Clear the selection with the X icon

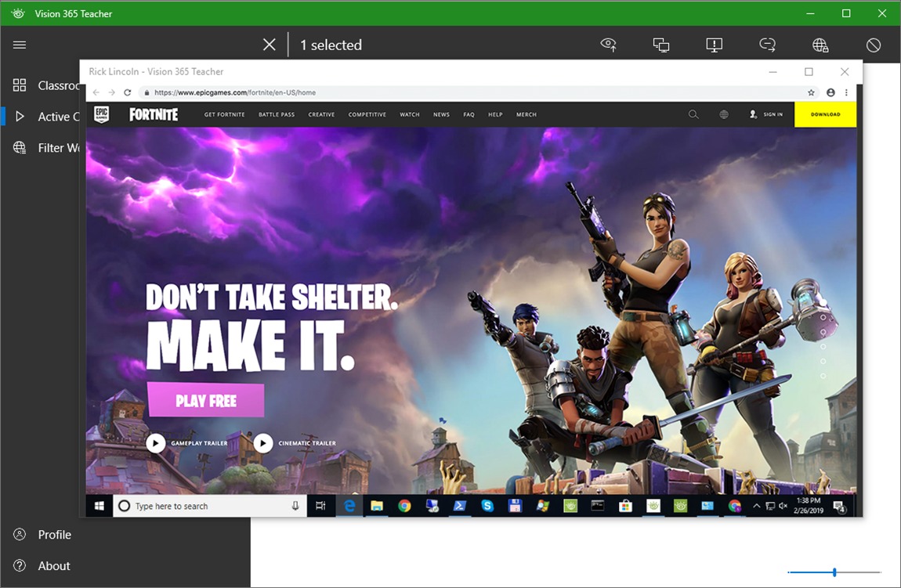point(269,45)
